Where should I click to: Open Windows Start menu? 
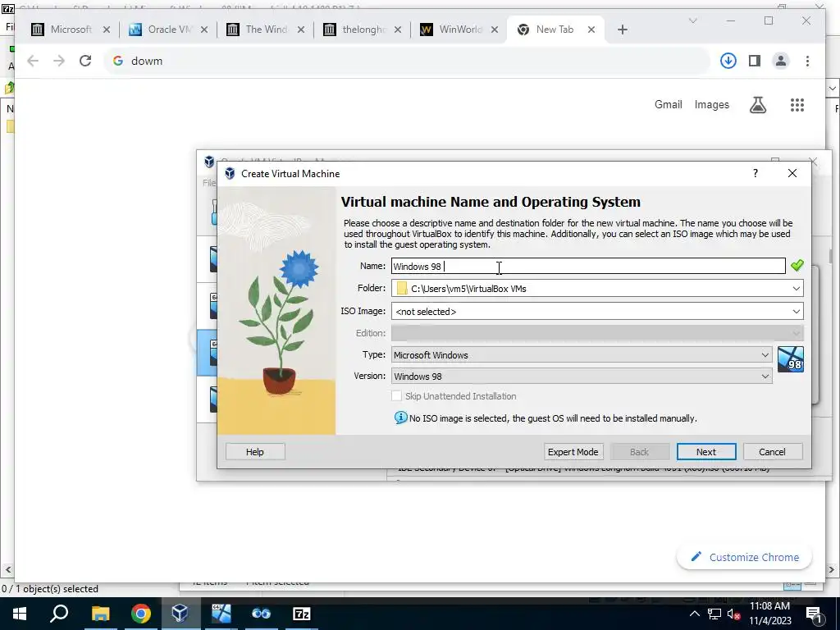pos(20,614)
